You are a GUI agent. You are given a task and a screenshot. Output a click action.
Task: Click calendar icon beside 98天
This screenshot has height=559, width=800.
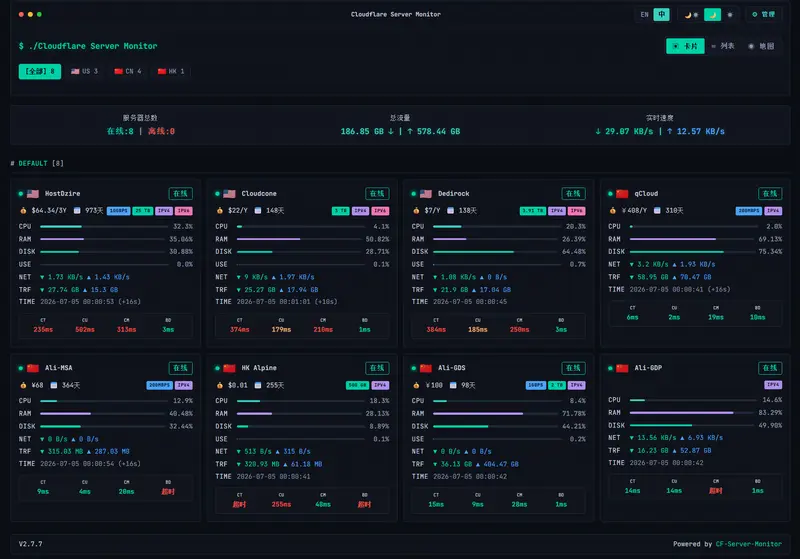point(453,386)
